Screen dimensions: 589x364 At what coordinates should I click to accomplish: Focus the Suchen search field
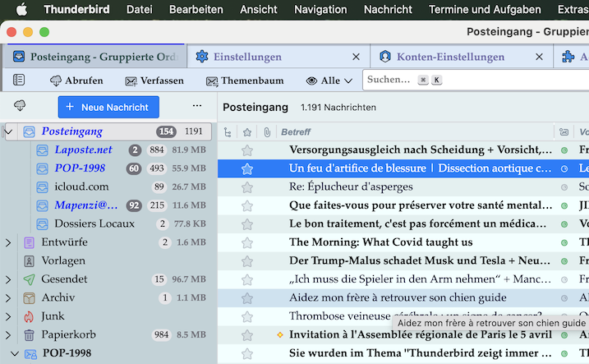pyautogui.click(x=476, y=80)
